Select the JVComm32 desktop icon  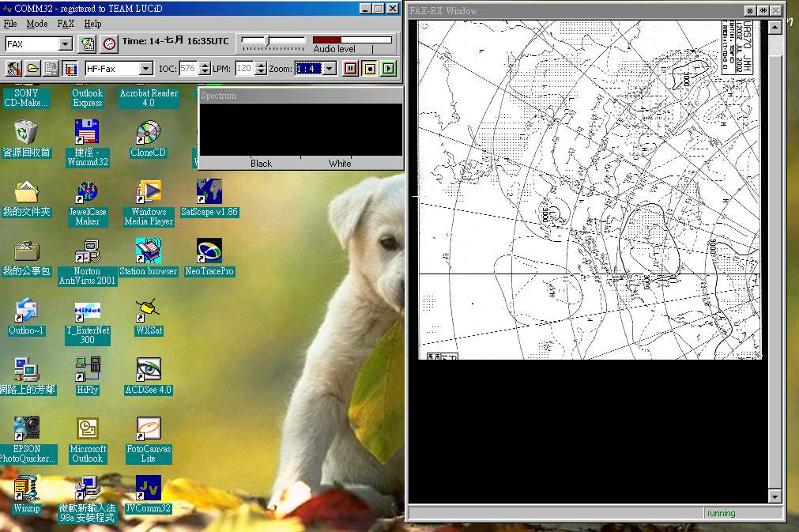click(x=149, y=494)
